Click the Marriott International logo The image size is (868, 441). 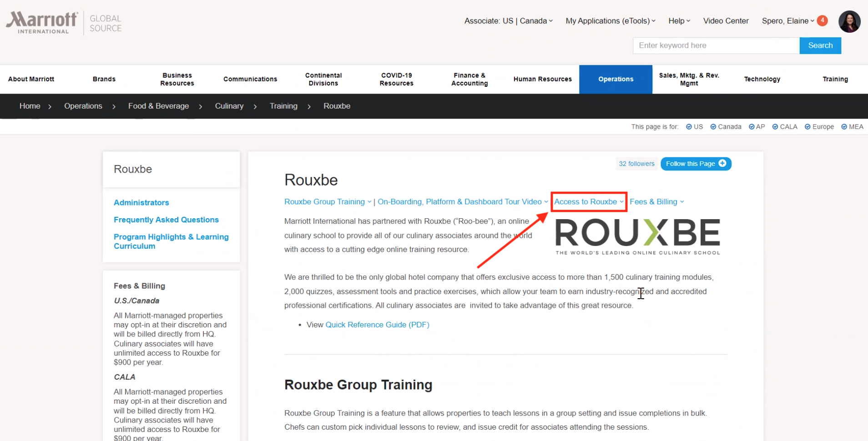(42, 22)
